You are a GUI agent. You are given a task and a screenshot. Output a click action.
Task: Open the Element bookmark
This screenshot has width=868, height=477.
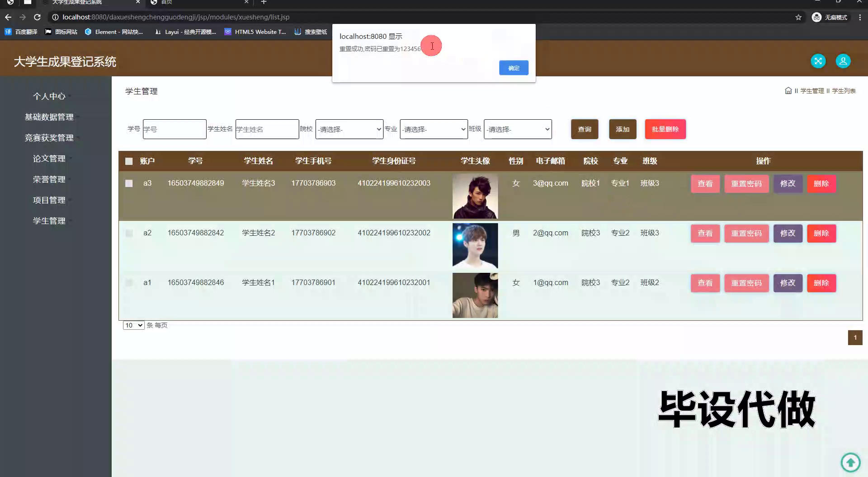113,32
